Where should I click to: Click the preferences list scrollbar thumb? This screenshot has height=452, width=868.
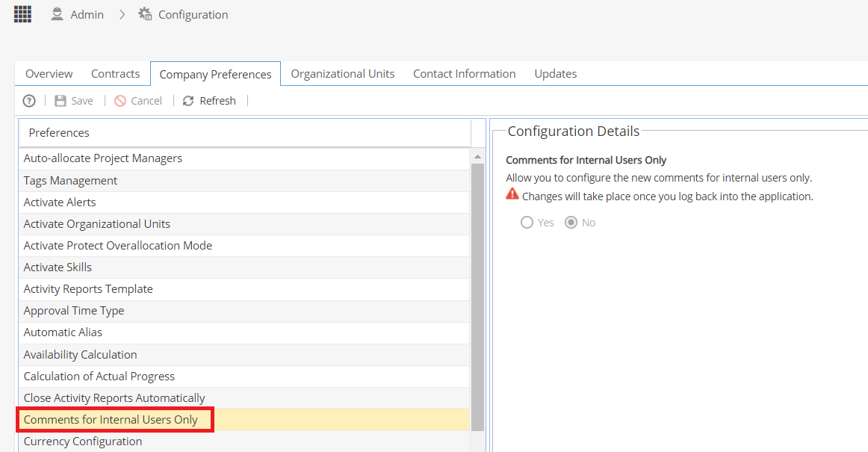tap(478, 297)
